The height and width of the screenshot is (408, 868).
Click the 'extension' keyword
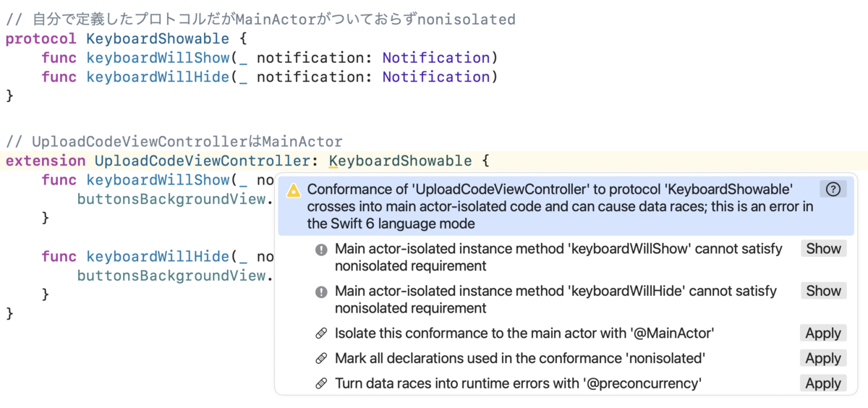pos(45,161)
